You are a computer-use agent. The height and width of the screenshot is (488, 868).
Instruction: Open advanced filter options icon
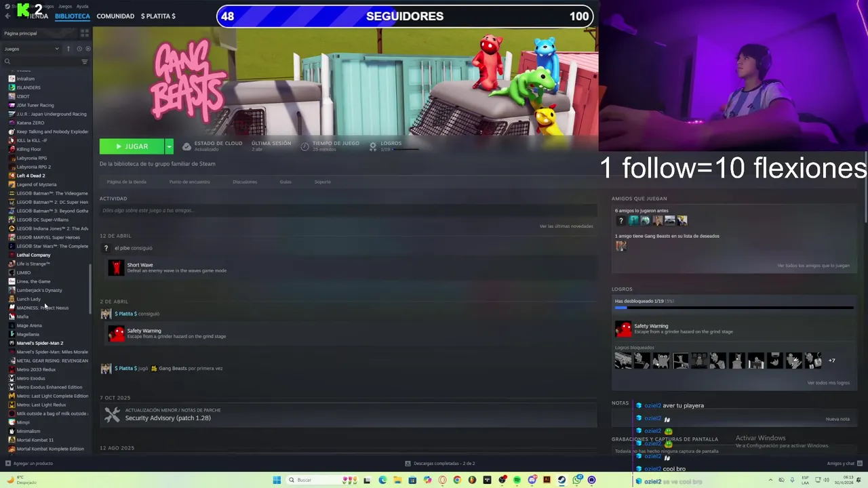pyautogui.click(x=85, y=62)
